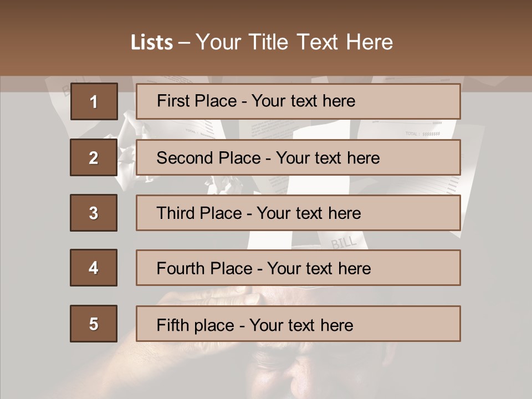This screenshot has height=399, width=532.
Task: Click the slide title text
Action: click(262, 42)
